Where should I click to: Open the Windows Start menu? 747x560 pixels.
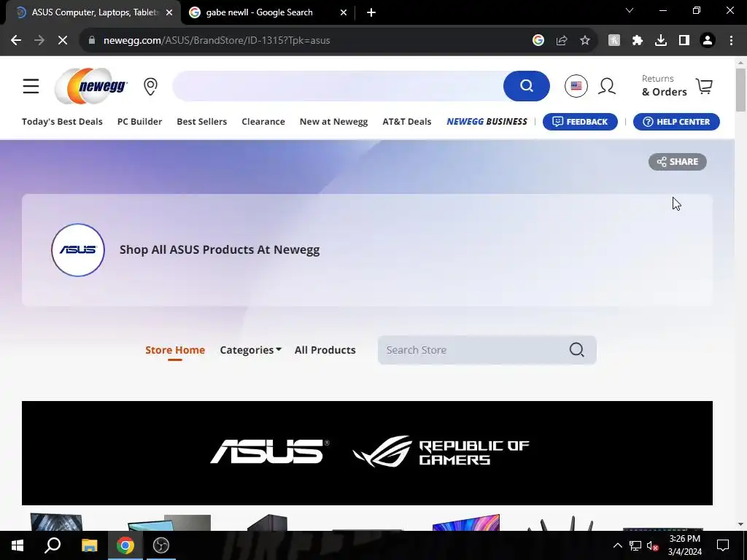point(18,545)
